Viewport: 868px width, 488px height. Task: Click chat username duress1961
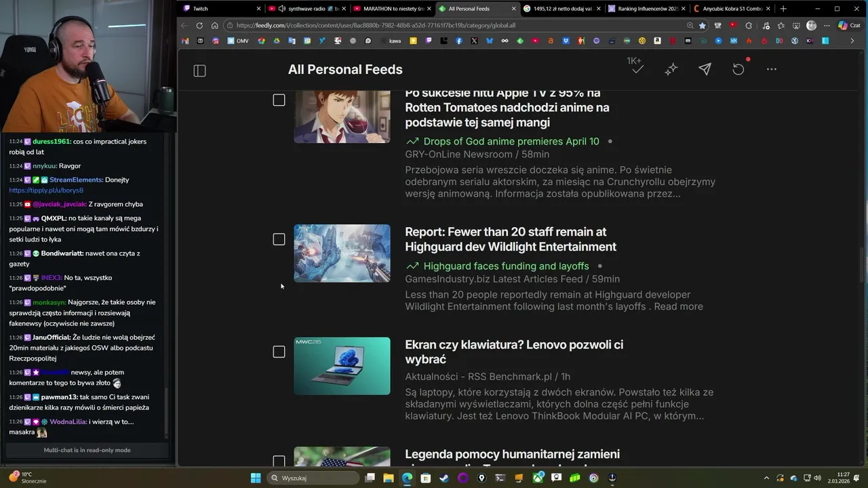[x=52, y=142]
